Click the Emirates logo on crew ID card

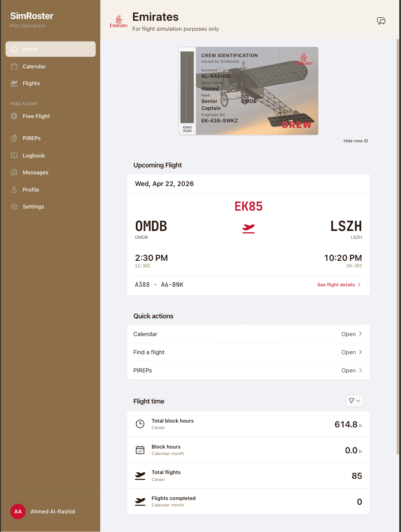[x=304, y=59]
